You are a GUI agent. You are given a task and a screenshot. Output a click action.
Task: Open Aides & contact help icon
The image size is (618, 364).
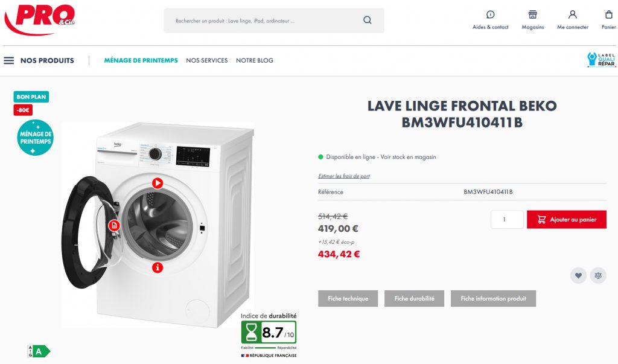pyautogui.click(x=490, y=14)
